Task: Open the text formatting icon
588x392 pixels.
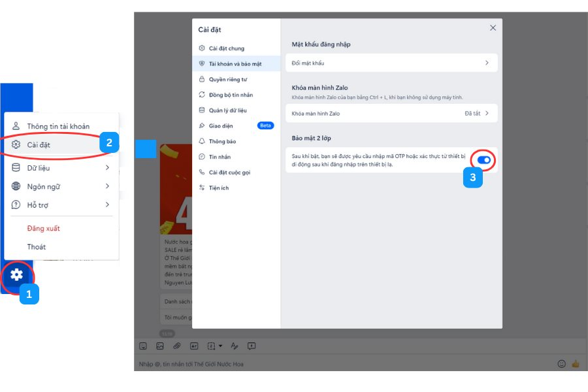Action: pos(235,346)
